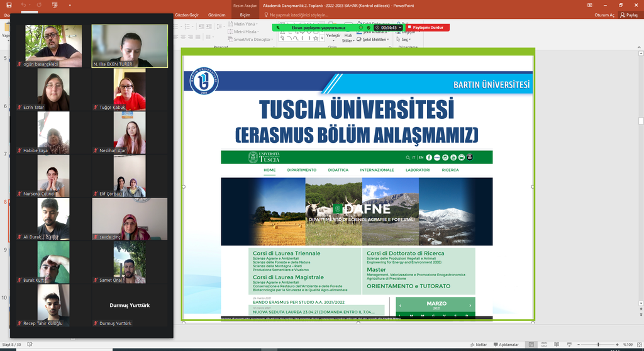Click the green shield security icon in Zoom bar
The image size is (644, 351).
coord(369,28)
